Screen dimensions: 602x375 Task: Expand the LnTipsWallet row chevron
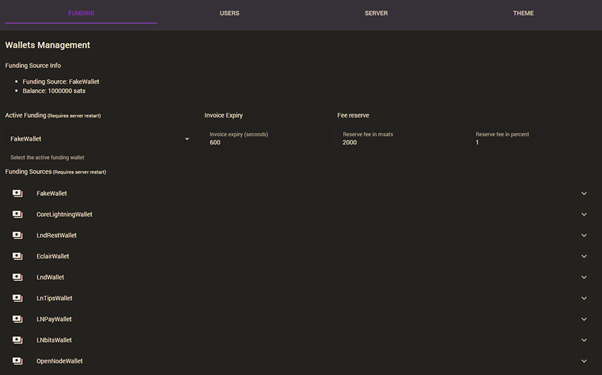(584, 298)
